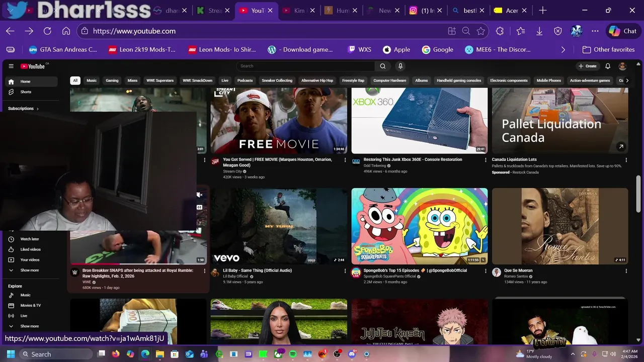
Task: Select the WWE SmackDown chip
Action: [x=197, y=80]
